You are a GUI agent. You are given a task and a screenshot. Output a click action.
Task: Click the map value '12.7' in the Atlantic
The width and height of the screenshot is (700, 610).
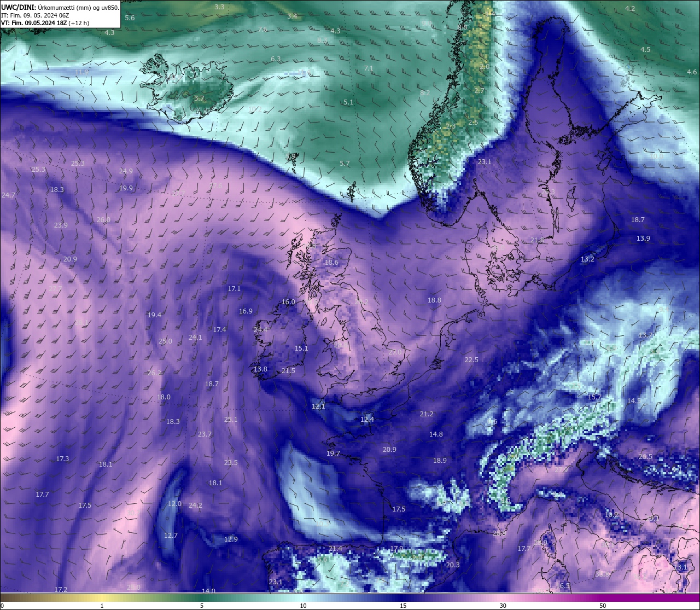click(x=171, y=536)
